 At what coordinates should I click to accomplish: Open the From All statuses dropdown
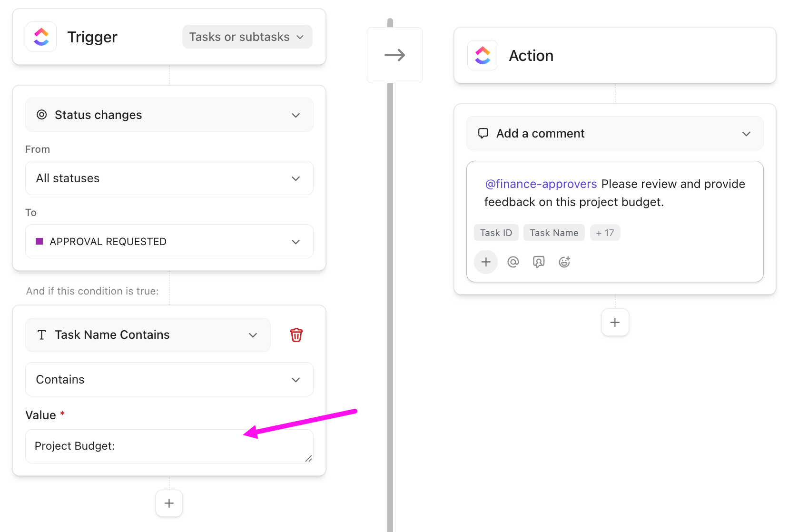click(169, 178)
